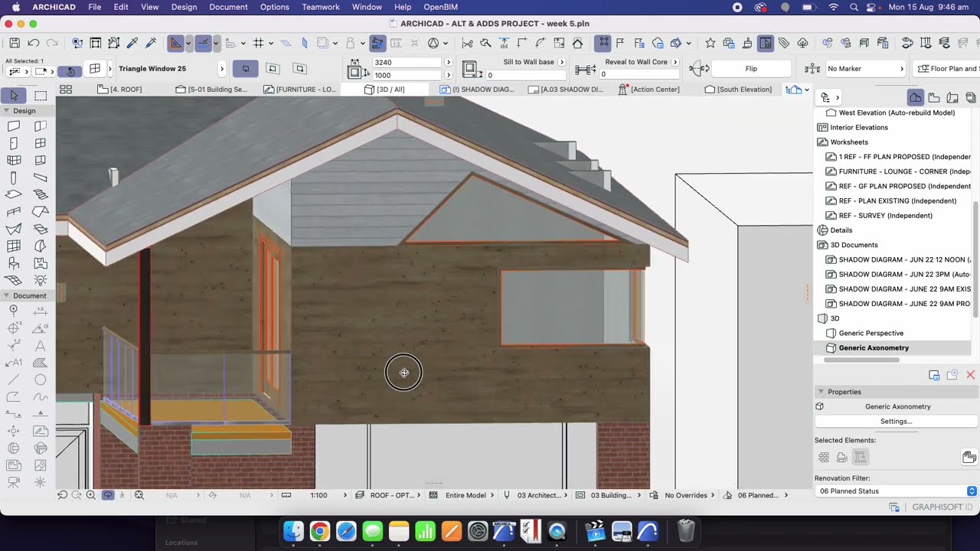Click the Favorites star icon
Screen dimensions: 980x551
tap(710, 43)
